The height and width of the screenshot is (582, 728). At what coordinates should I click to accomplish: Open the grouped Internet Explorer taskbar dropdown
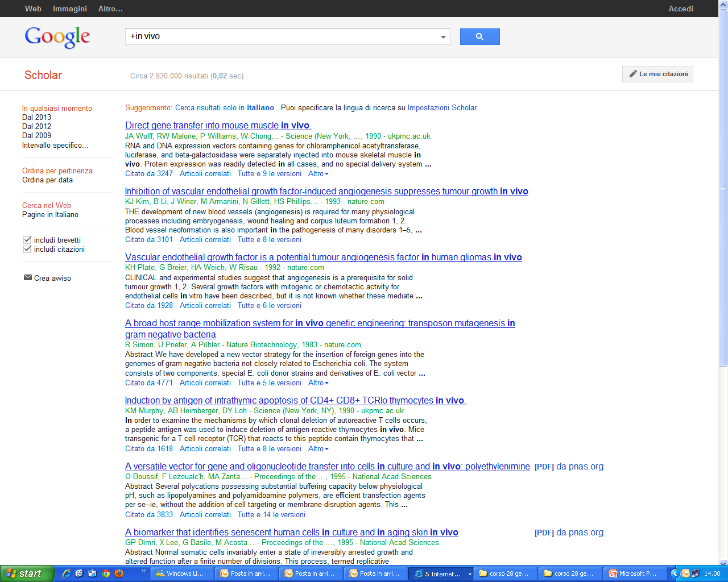coord(470,574)
